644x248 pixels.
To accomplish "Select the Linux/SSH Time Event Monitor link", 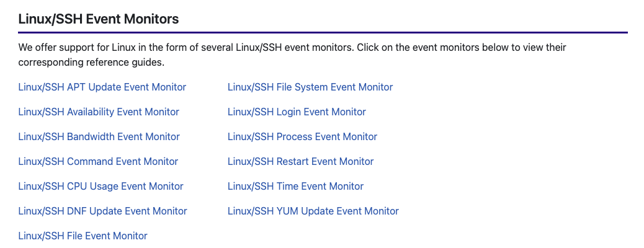I will pos(295,187).
